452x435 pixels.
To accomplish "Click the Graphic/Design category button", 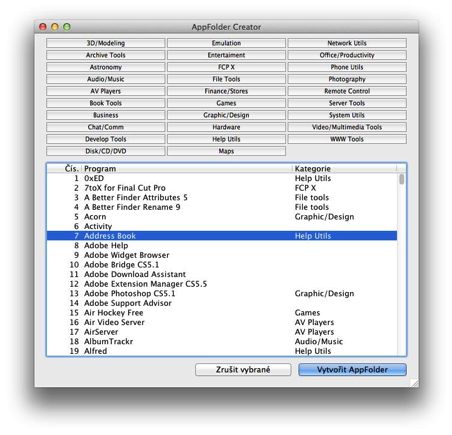I will [x=226, y=115].
